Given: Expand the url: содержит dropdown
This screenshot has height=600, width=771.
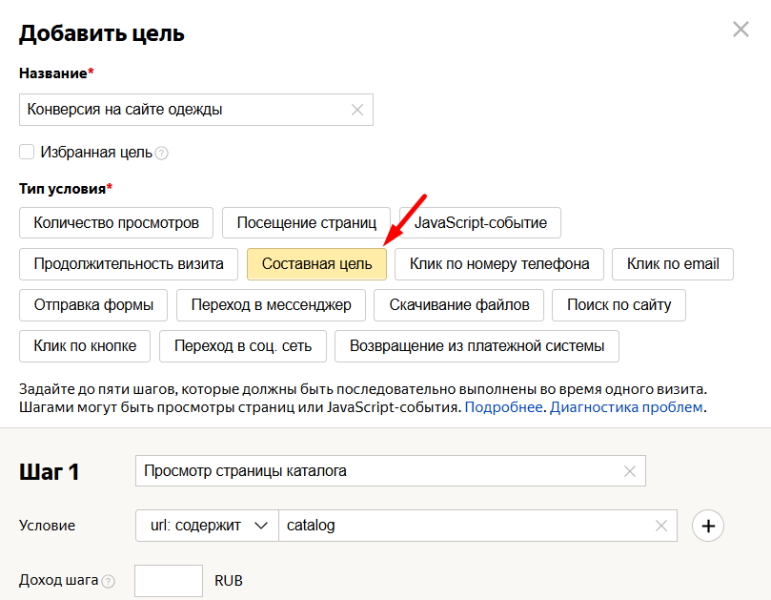Looking at the screenshot, I should [x=206, y=526].
